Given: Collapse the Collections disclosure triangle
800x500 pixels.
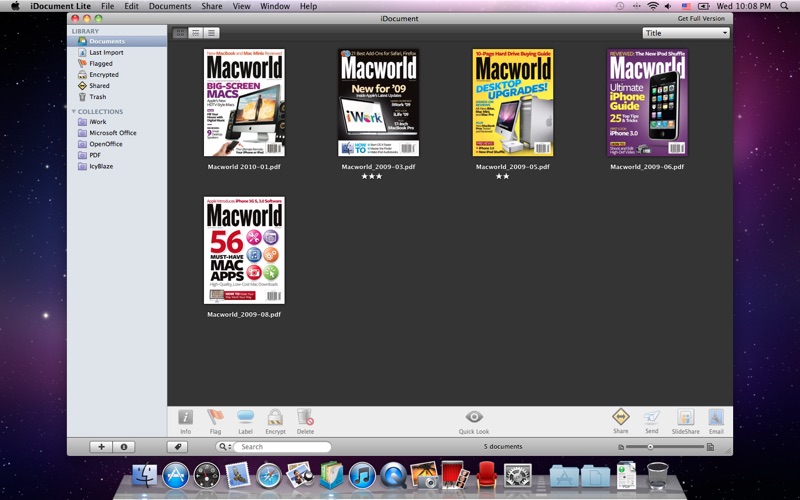Looking at the screenshot, I should point(73,111).
